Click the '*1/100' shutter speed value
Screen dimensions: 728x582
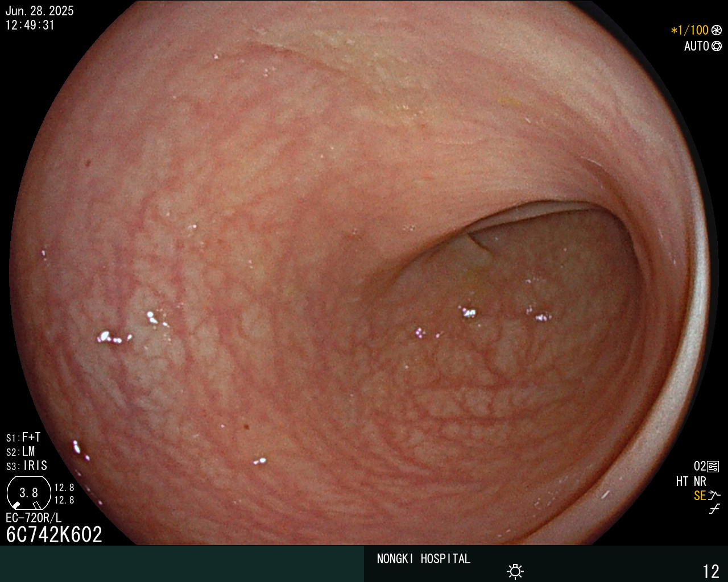pos(690,31)
